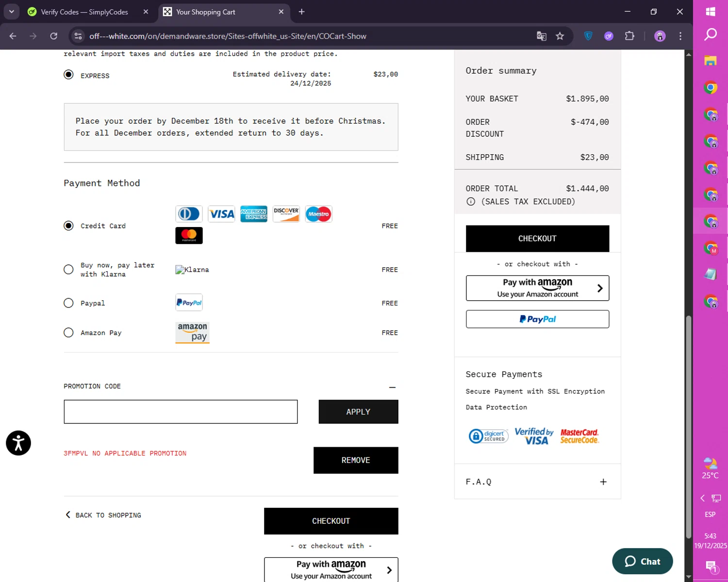The image size is (728, 582).
Task: Click the Mastercard logo under payment method
Action: click(189, 236)
